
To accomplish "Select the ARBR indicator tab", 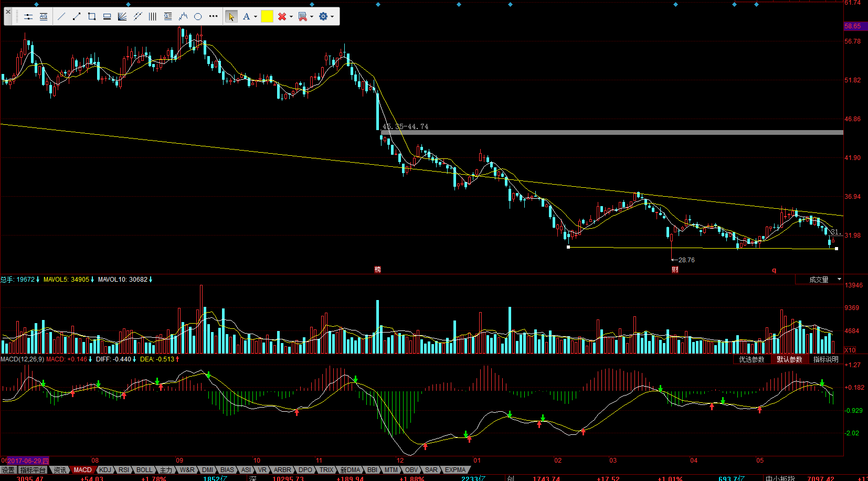I will coord(282,470).
